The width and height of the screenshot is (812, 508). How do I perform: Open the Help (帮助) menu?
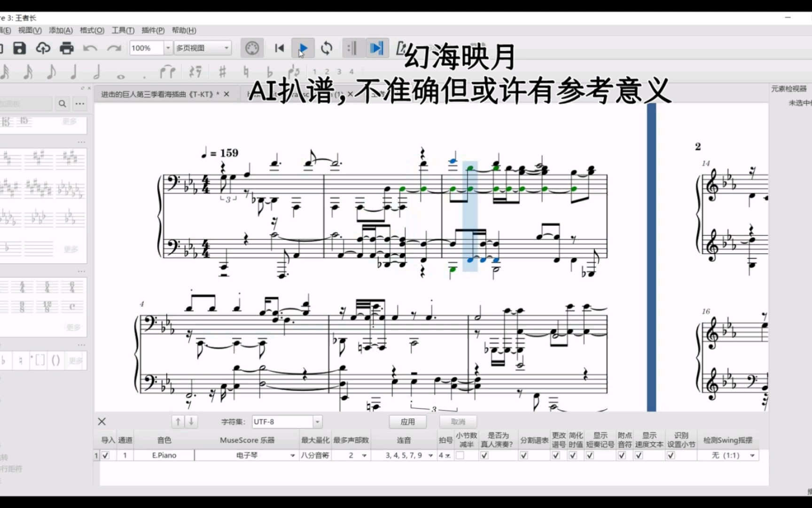click(184, 30)
